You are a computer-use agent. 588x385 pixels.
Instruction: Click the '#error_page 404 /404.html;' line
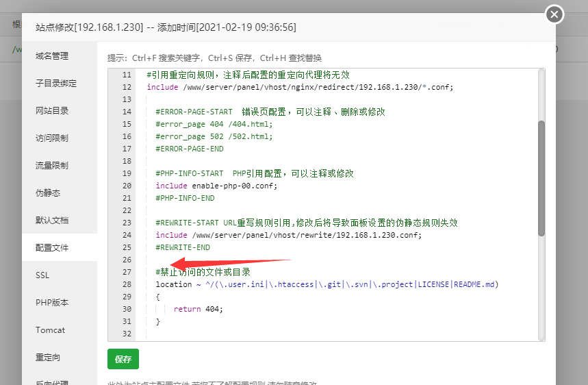pyautogui.click(x=214, y=124)
